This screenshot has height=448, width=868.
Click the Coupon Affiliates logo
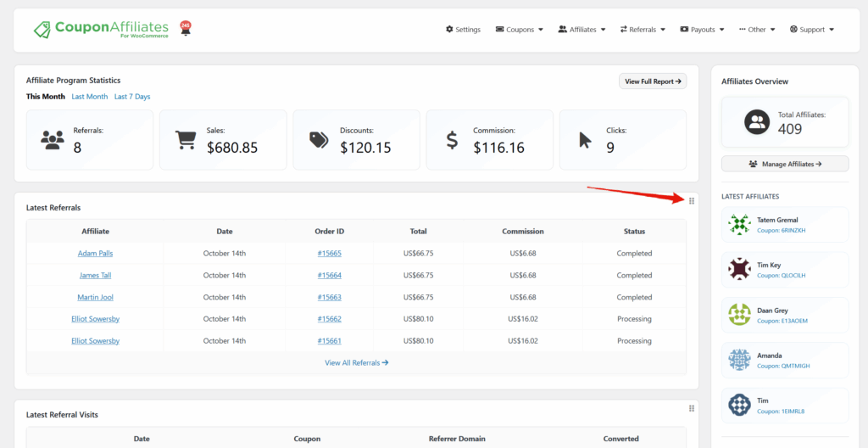(x=101, y=30)
